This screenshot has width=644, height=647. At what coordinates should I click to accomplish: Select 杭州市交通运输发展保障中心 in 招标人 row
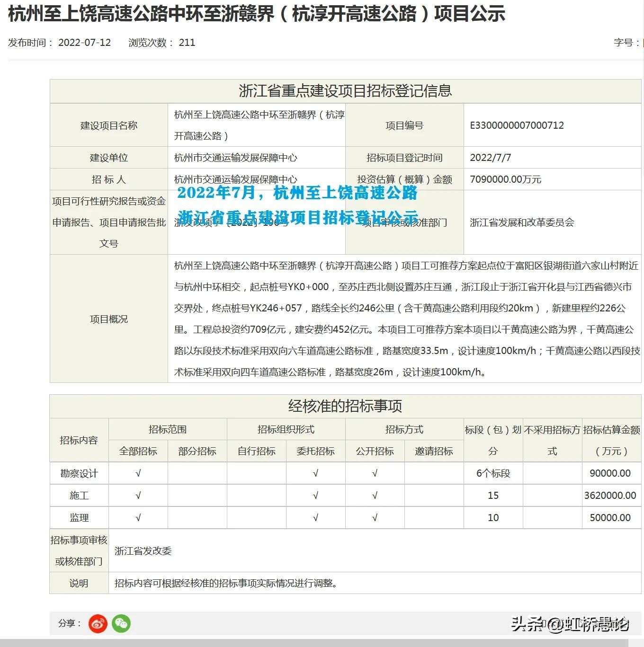236,179
